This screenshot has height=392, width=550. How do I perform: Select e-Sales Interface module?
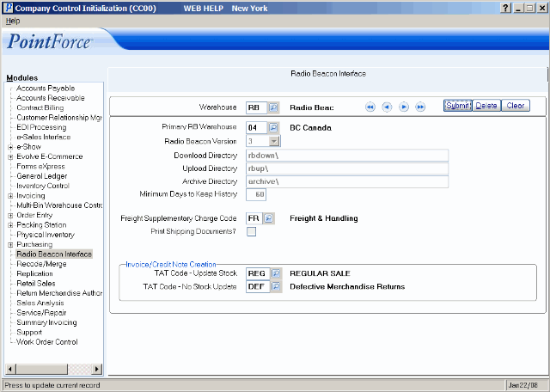click(x=44, y=138)
